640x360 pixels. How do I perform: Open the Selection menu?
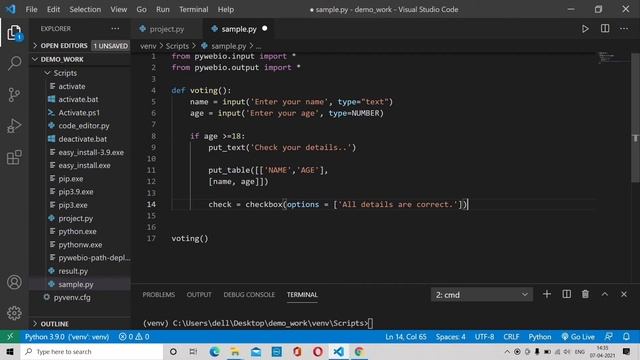coord(85,9)
